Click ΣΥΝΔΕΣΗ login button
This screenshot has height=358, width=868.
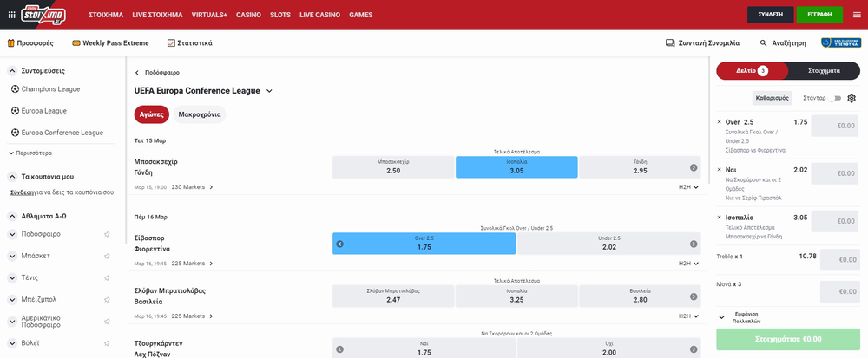point(771,15)
